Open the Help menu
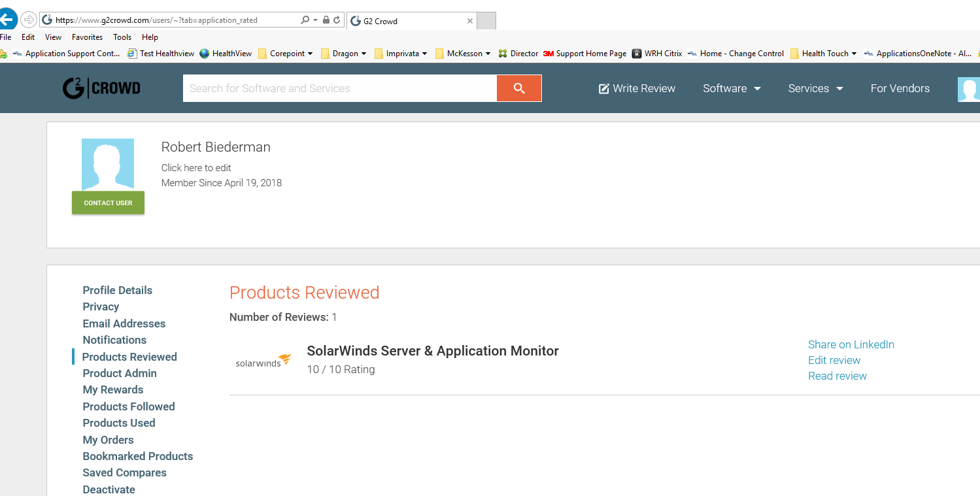The width and height of the screenshot is (980, 496). pyautogui.click(x=150, y=37)
